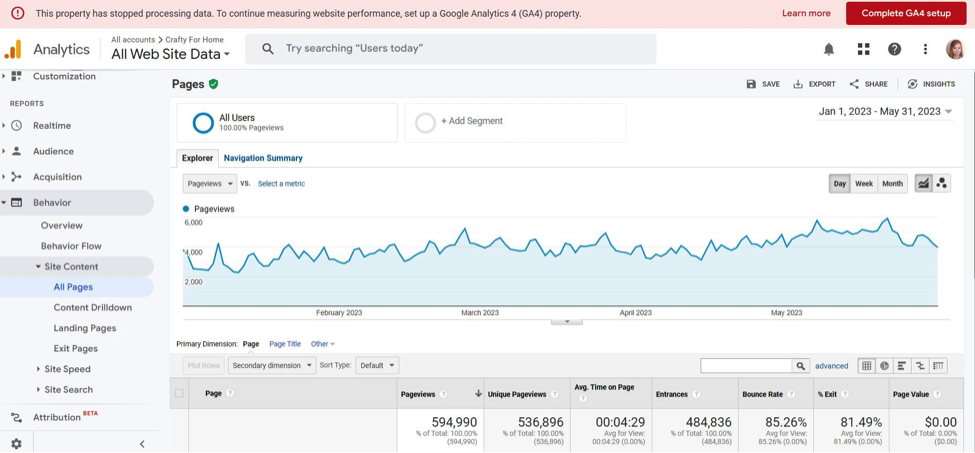This screenshot has width=975, height=453.
Task: Open Landing Pages in the sidebar
Action: pos(85,328)
